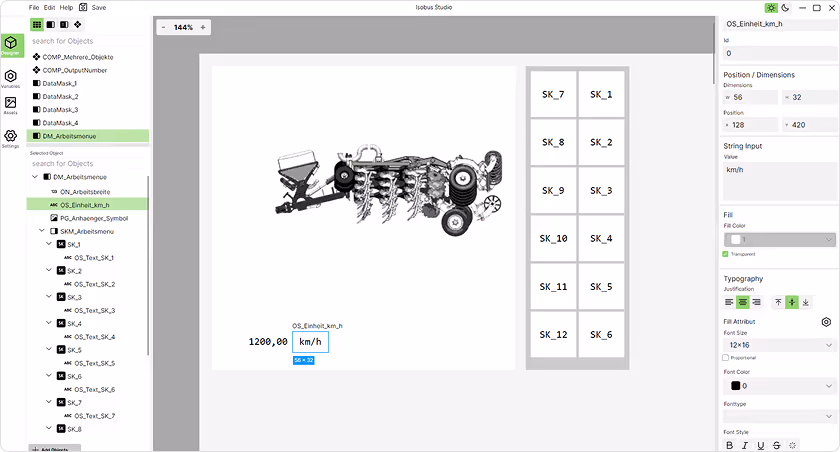The image size is (840, 452).
Task: Select ON_Arbeitsbreite tree item
Action: click(85, 192)
